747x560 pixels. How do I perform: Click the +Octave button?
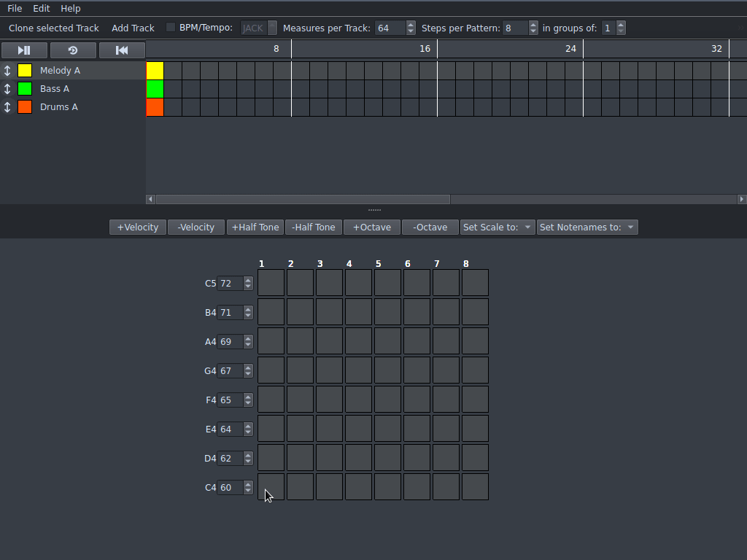(372, 227)
